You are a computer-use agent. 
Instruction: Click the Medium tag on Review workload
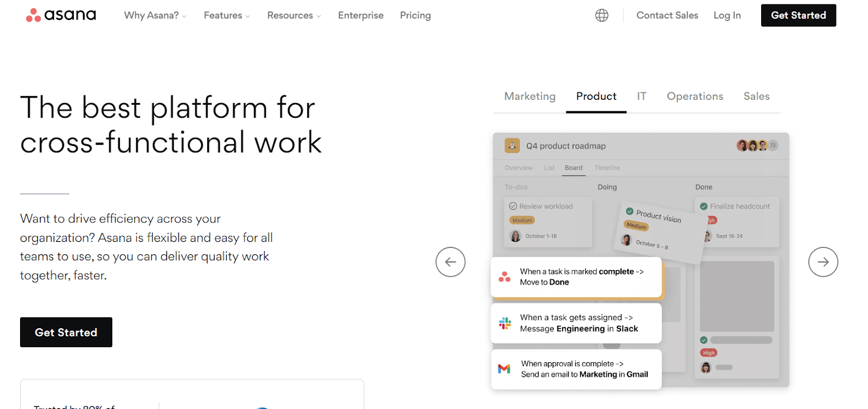pyautogui.click(x=522, y=220)
